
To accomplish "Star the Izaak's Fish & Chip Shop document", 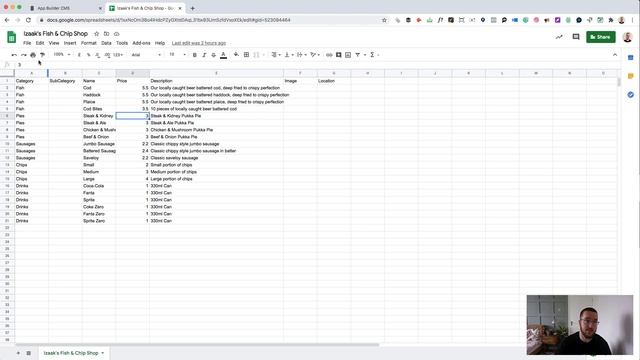I will (96, 34).
